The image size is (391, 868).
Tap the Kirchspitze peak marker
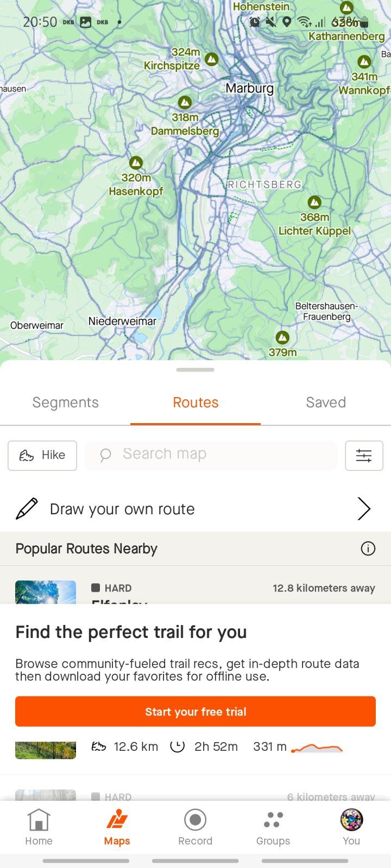coord(212,59)
